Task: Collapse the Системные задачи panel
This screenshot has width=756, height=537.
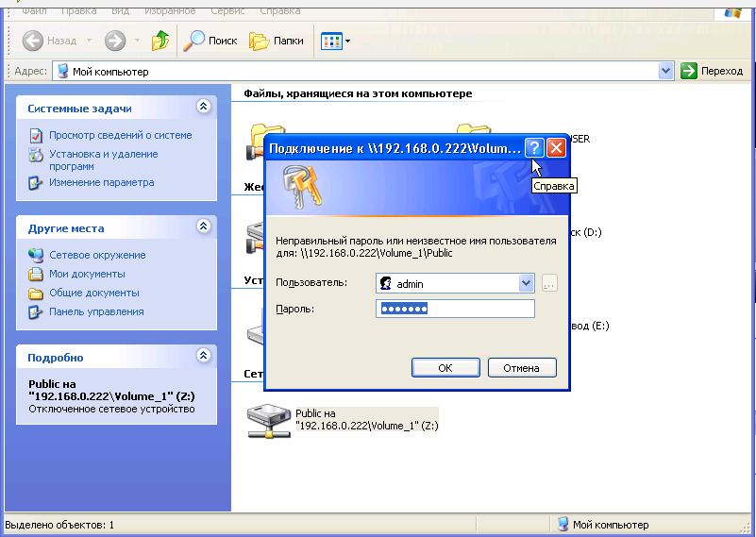Action: click(x=204, y=107)
